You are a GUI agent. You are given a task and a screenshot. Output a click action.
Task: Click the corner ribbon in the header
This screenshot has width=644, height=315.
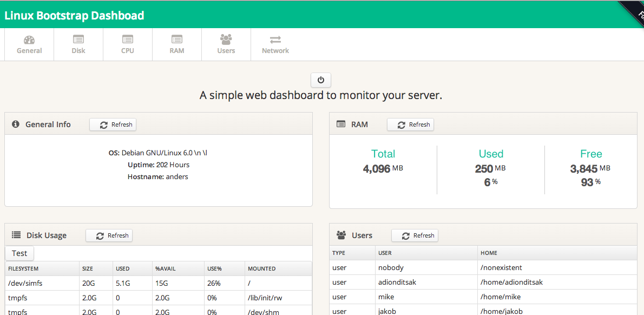click(634, 10)
